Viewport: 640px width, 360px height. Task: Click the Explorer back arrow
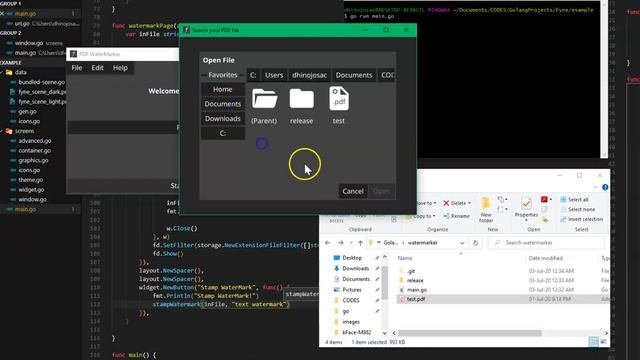click(327, 243)
